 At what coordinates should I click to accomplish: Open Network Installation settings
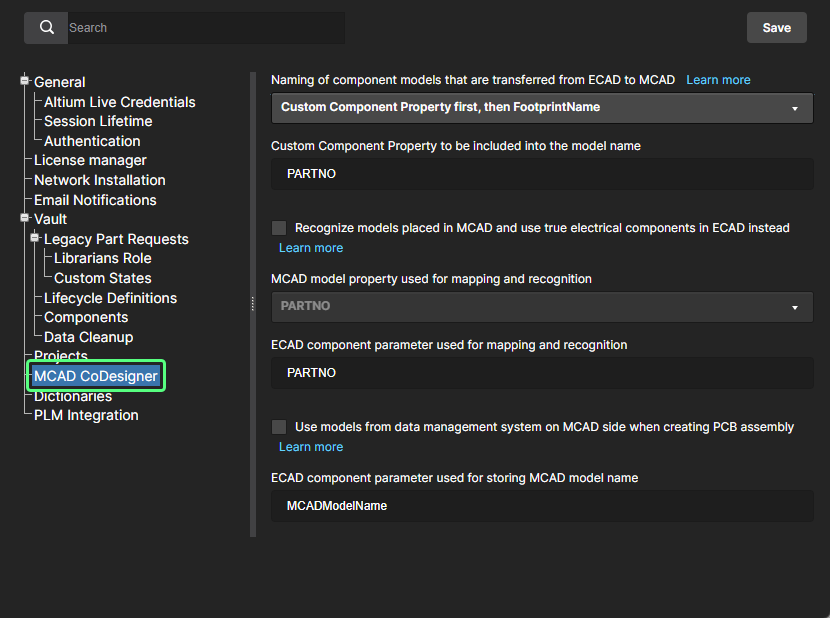click(x=99, y=180)
